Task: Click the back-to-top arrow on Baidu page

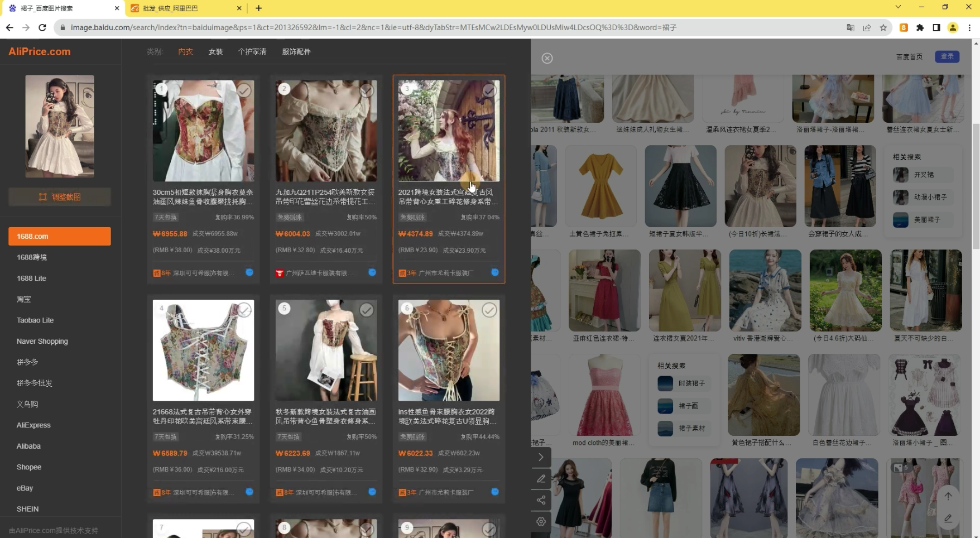Action: click(948, 496)
